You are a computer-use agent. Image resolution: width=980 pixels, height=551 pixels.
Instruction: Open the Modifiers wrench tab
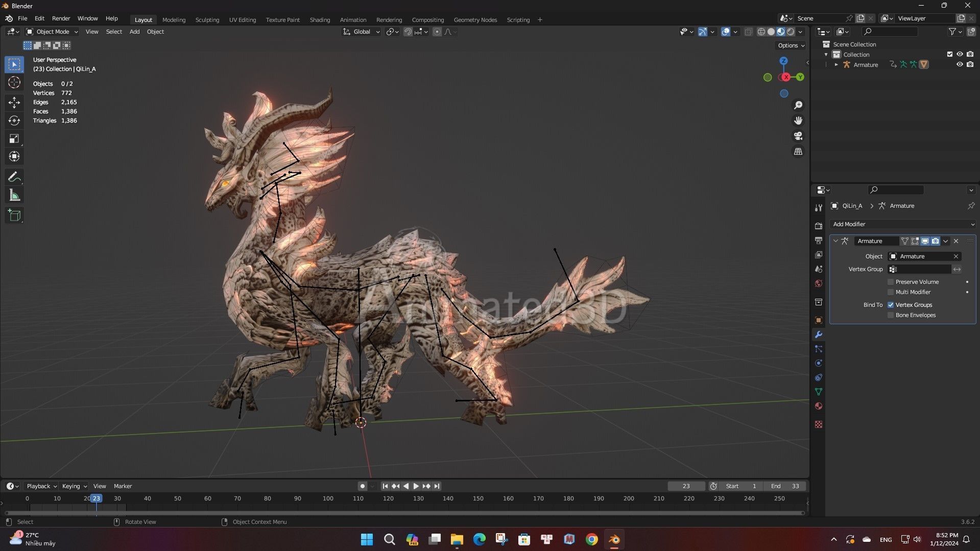pyautogui.click(x=819, y=334)
